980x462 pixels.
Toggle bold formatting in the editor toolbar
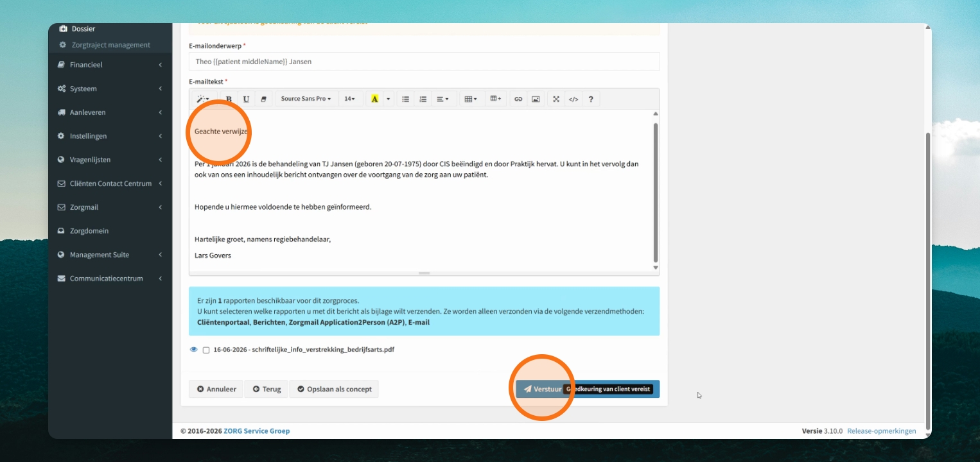[x=229, y=99]
